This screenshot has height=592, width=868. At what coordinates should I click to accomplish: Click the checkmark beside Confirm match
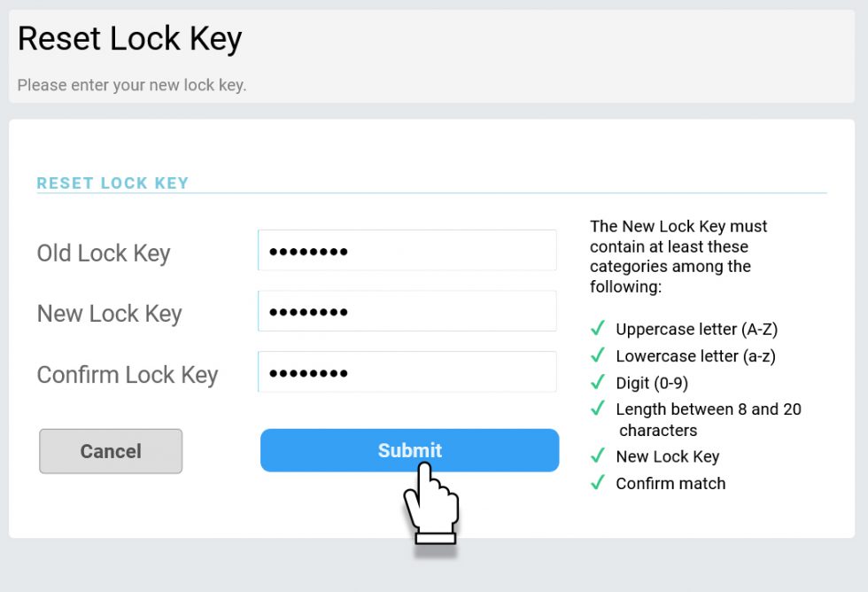tap(598, 483)
